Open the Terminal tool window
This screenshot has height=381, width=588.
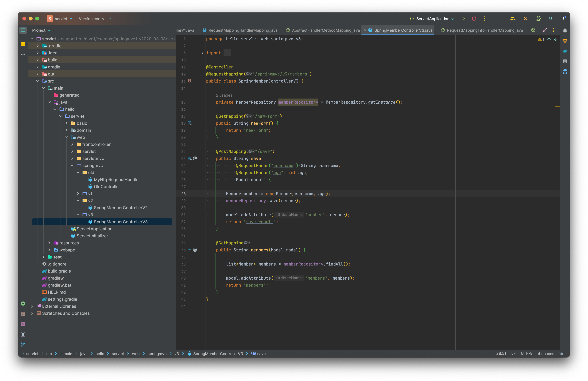[x=23, y=324]
